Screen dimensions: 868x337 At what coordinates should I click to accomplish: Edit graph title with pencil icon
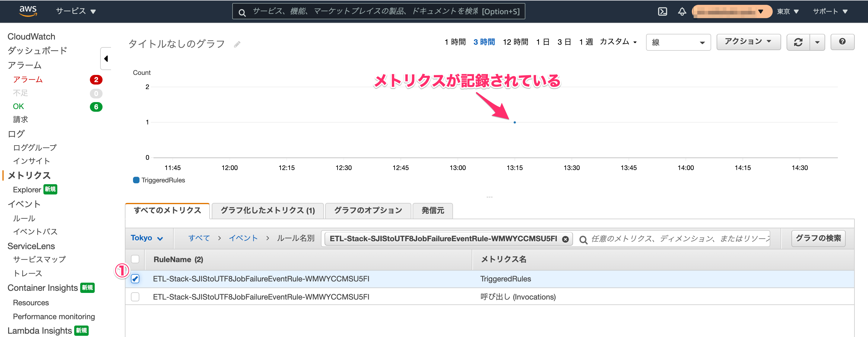pyautogui.click(x=237, y=44)
